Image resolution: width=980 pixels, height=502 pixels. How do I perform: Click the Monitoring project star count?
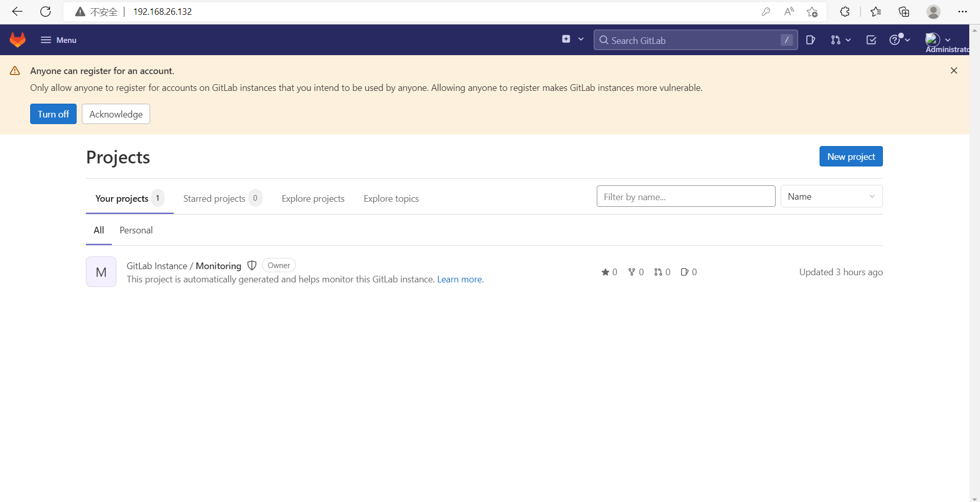pyautogui.click(x=609, y=272)
